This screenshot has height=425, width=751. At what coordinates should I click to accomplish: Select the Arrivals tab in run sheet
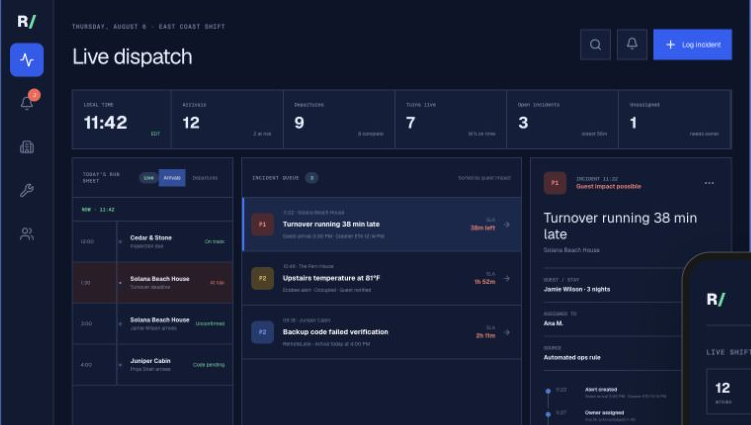point(172,178)
